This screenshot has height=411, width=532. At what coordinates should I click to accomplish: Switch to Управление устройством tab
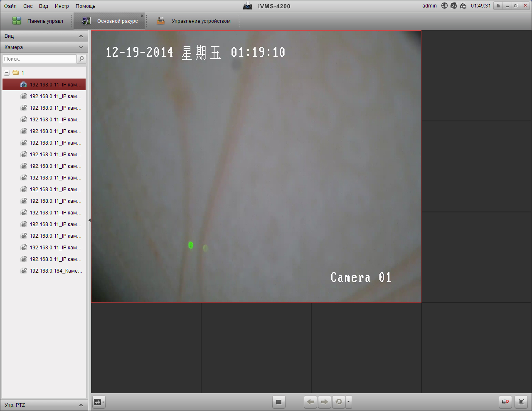pyautogui.click(x=194, y=21)
